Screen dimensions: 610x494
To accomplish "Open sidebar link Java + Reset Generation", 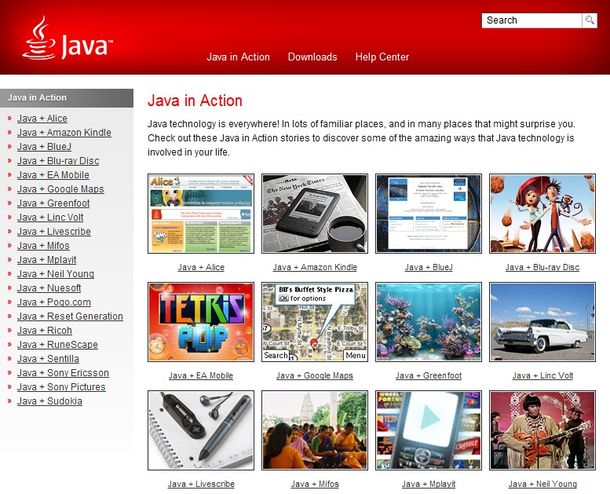I will [70, 316].
